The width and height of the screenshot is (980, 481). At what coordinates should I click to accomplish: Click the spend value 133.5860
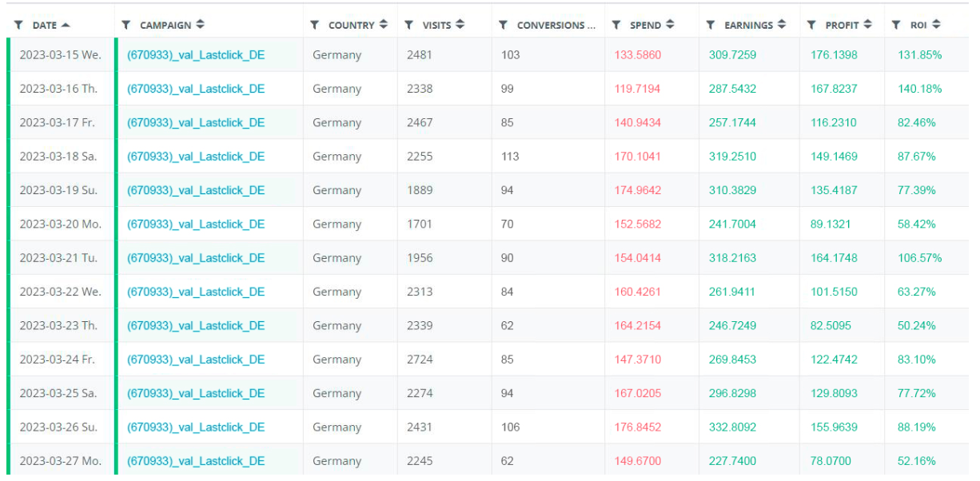(638, 55)
